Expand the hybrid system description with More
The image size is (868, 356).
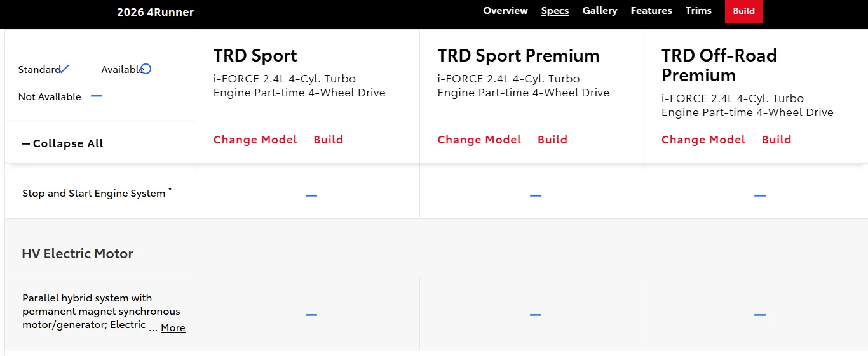click(173, 328)
